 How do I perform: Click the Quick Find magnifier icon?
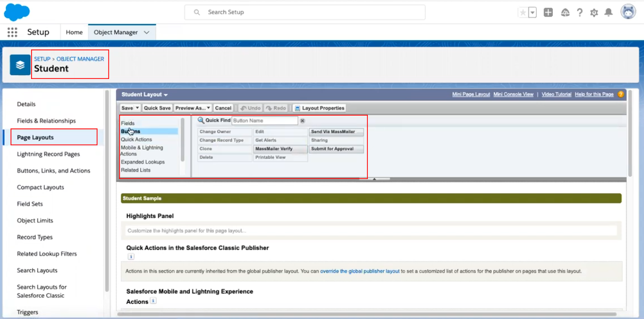(201, 121)
